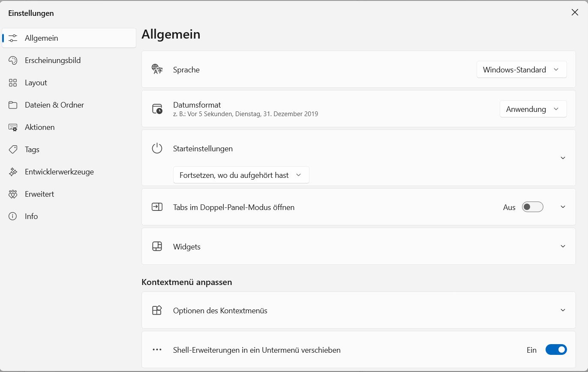
Task: Click the Tags label icon
Action: click(x=13, y=150)
